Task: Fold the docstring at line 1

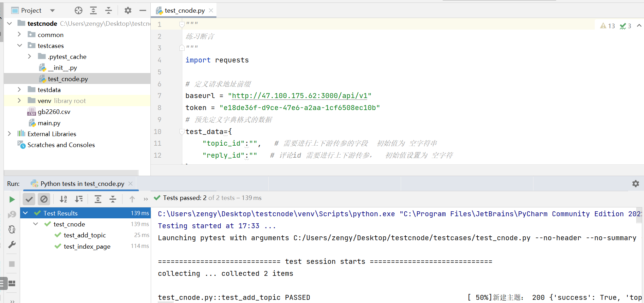Action: 182,24
